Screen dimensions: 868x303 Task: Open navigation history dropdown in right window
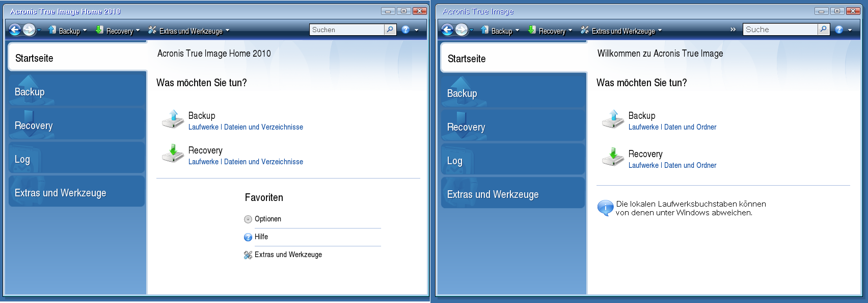(x=471, y=30)
